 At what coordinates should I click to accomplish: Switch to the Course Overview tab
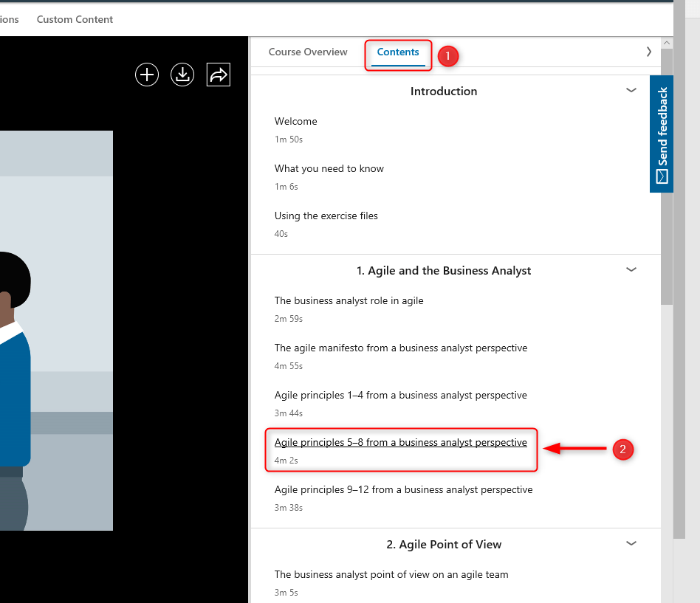tap(308, 52)
